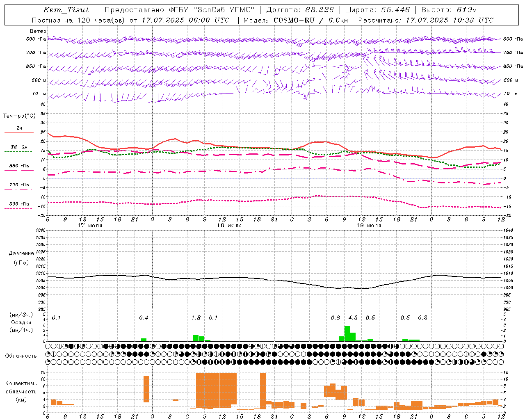The image size is (525, 420).
Task: Click the 17 июля date label
Action: point(90,226)
